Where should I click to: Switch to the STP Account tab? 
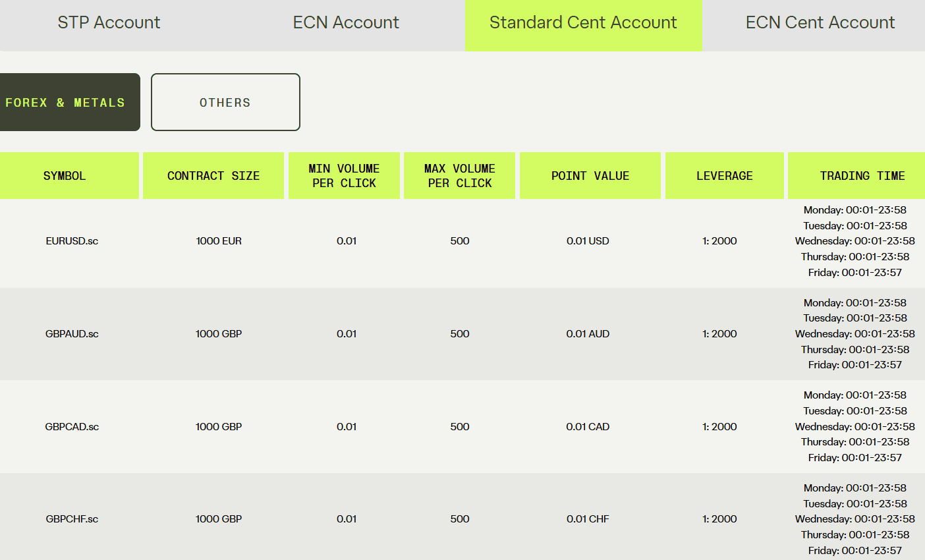109,23
